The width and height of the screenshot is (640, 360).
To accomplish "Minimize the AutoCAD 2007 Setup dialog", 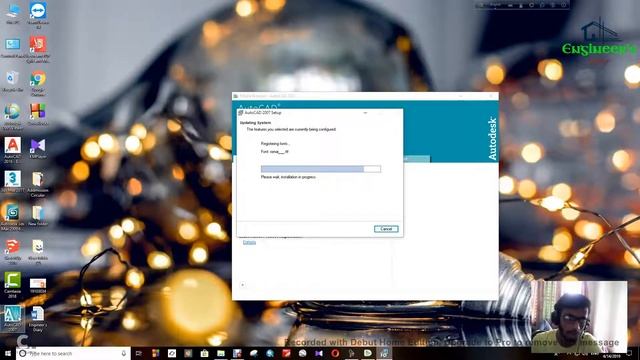I will [x=365, y=113].
